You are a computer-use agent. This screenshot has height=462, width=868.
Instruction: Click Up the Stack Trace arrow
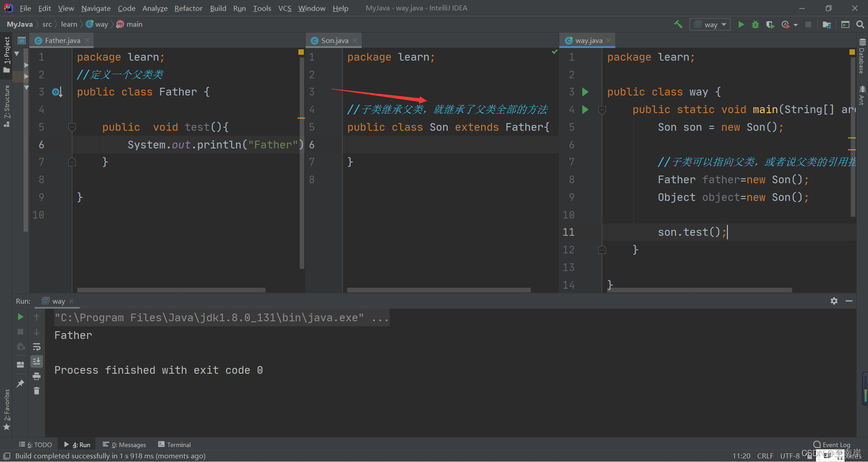click(x=37, y=317)
